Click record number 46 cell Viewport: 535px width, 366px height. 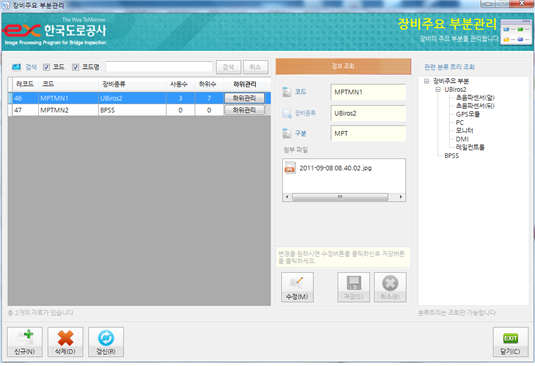click(25, 98)
